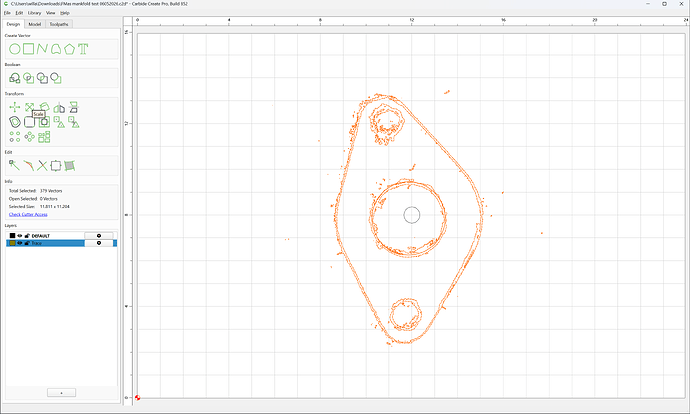Open the File menu
The image size is (690, 414).
coord(7,13)
